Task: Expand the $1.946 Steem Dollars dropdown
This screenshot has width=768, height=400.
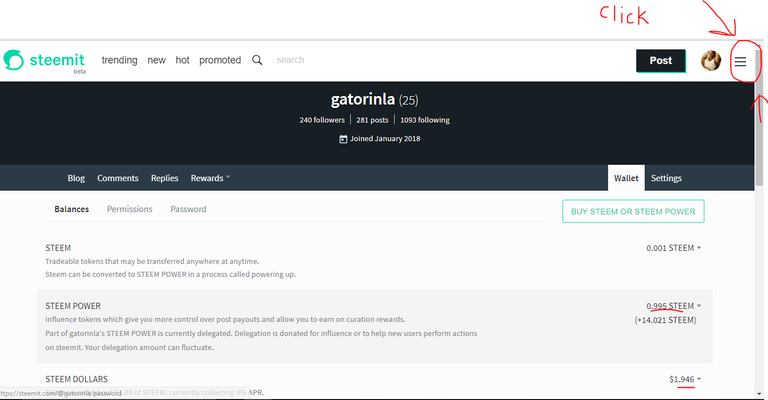Action: (x=685, y=379)
